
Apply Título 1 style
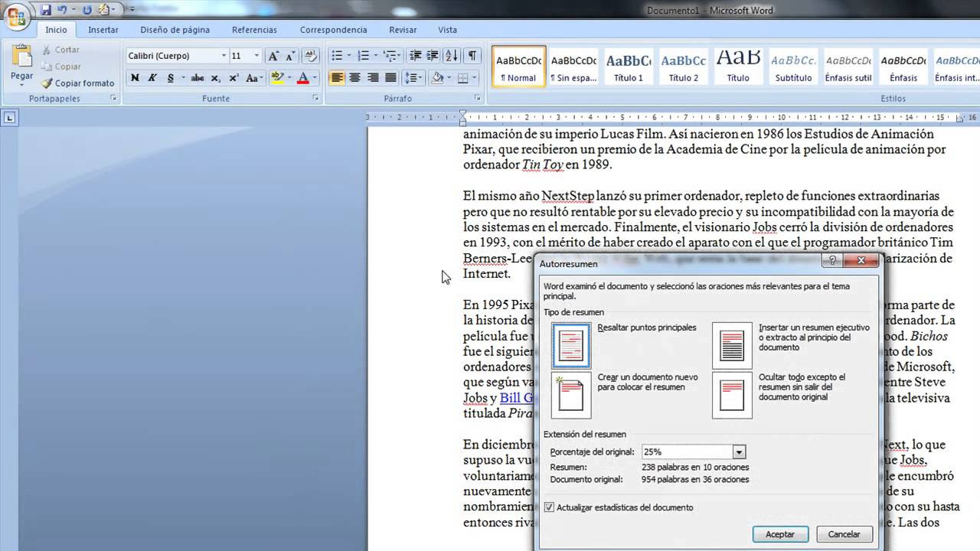(x=629, y=67)
